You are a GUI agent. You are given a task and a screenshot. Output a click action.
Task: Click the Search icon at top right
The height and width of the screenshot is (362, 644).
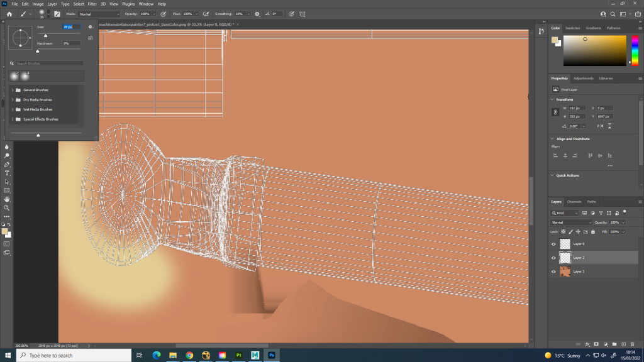coord(613,14)
